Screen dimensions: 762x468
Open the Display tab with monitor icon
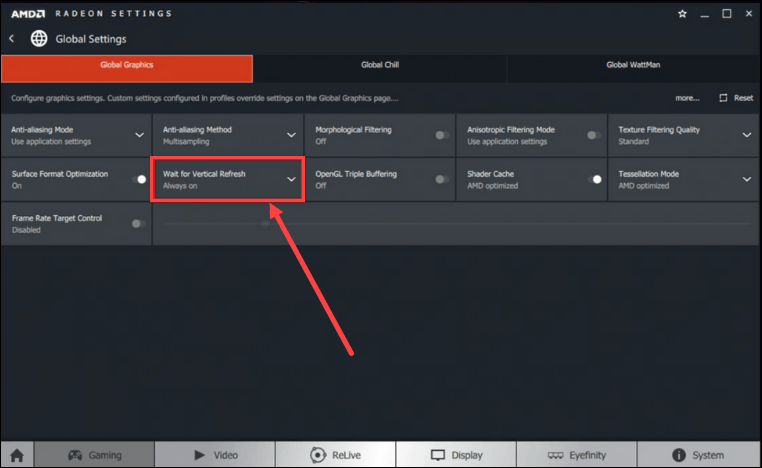tap(456, 455)
